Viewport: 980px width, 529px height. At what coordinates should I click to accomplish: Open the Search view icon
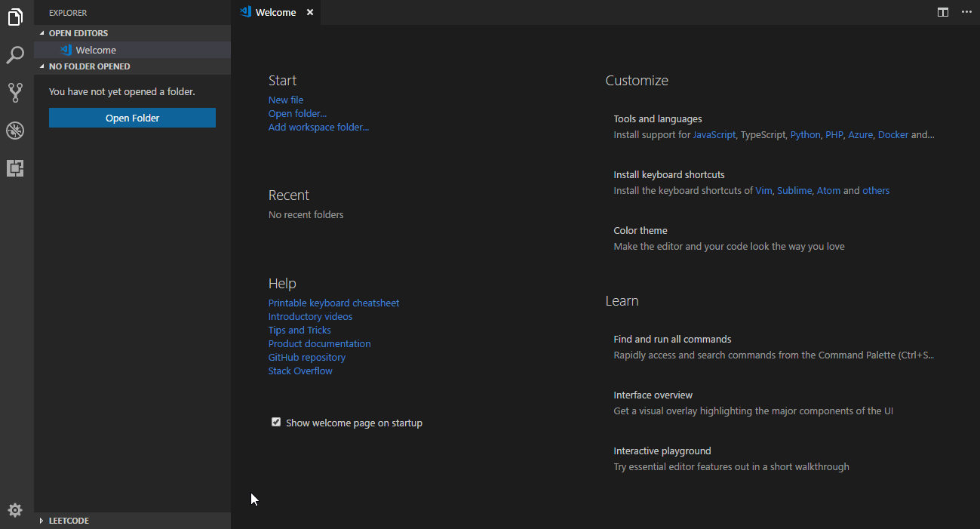[x=16, y=55]
